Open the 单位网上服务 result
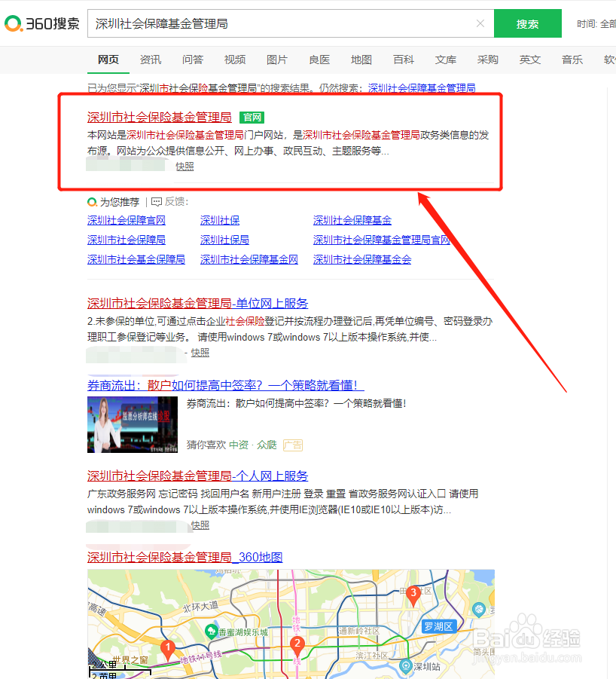This screenshot has height=679, width=616. (198, 303)
